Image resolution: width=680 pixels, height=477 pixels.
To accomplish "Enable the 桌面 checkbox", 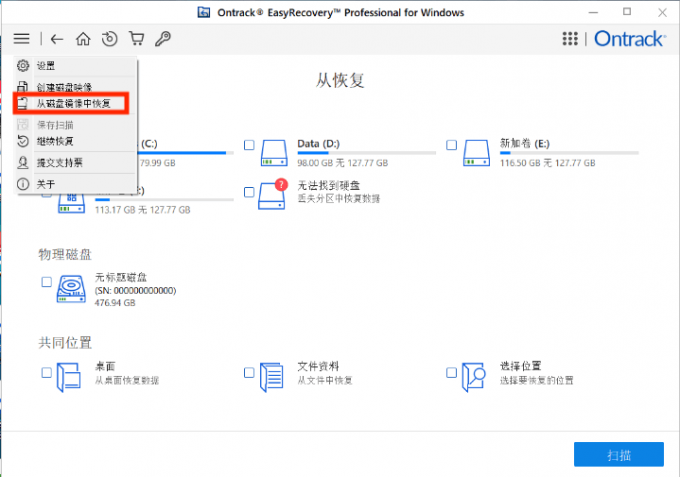I will coord(46,372).
